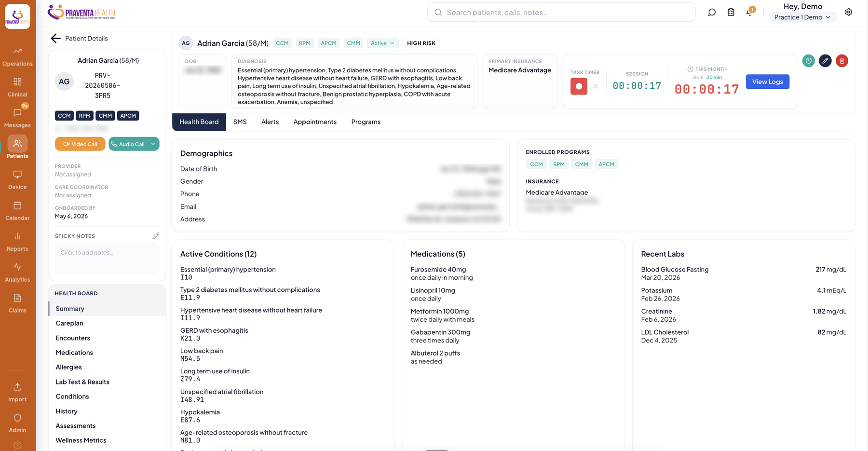Click the HIGH RISK badge
This screenshot has width=868, height=451.
point(421,43)
